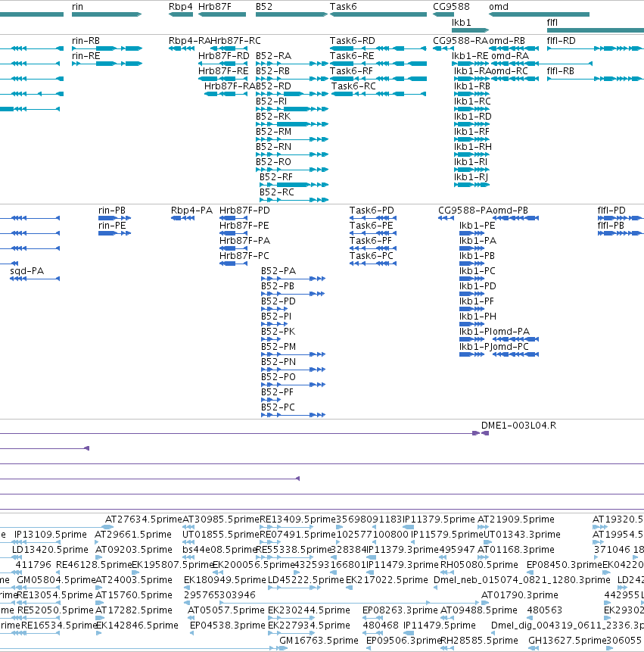Select the CG9588 gene label

point(451,7)
